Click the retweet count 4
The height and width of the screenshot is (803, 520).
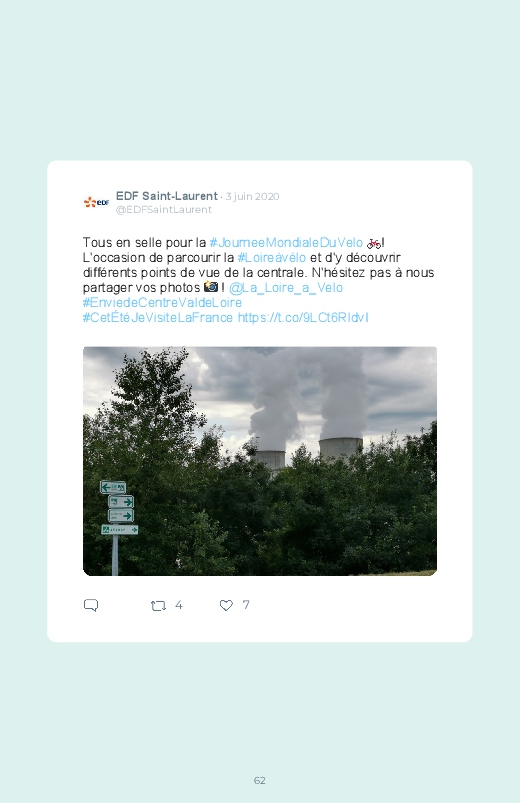tap(178, 605)
